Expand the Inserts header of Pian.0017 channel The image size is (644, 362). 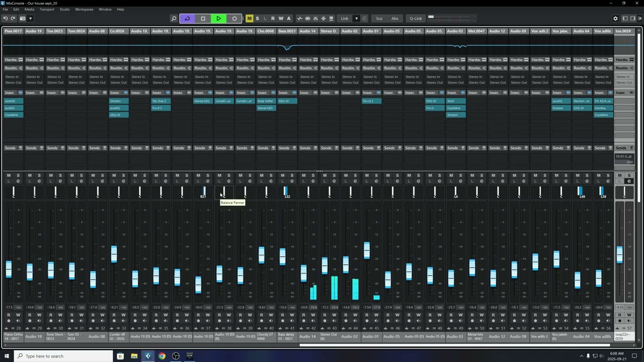13,93
